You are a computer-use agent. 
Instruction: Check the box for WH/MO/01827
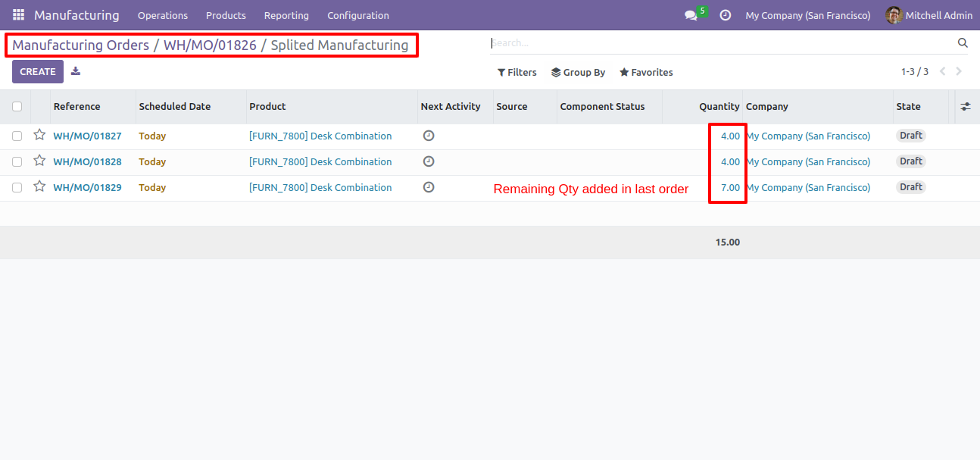coord(17,136)
